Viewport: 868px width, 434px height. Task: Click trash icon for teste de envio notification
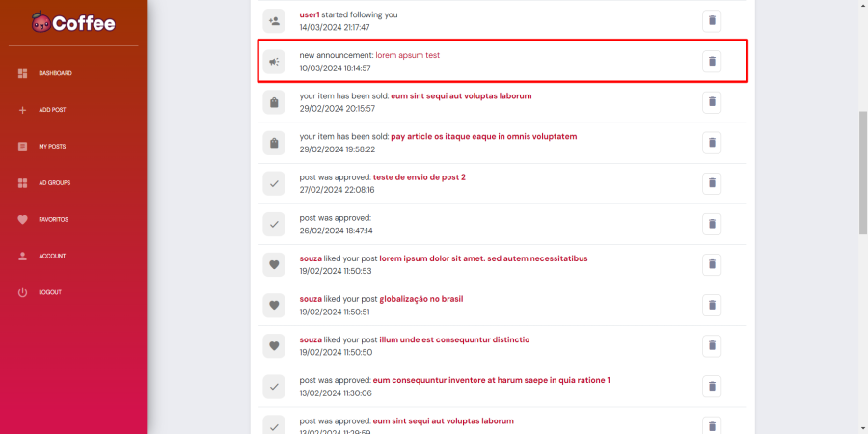tap(712, 183)
